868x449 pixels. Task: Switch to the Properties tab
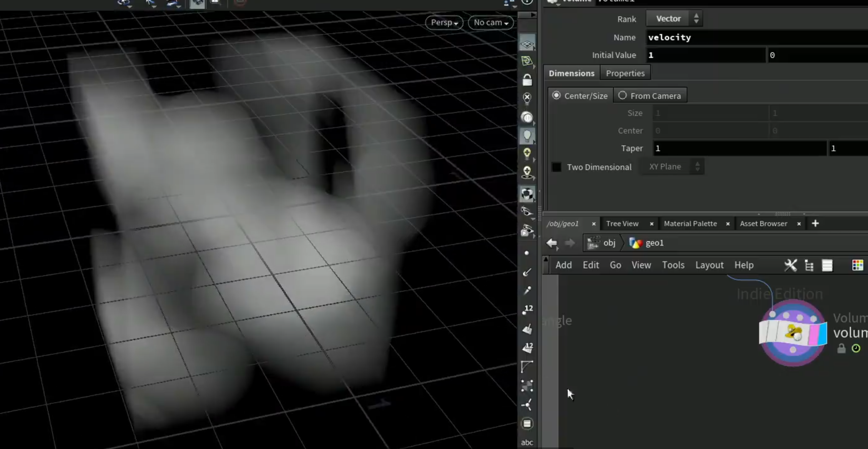point(625,73)
